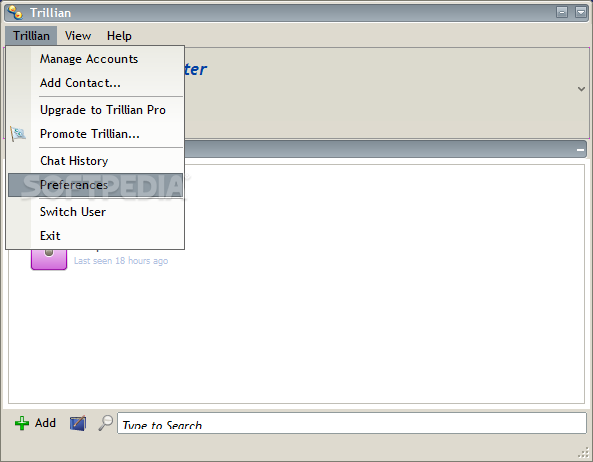Click the resize grip in the window corner
This screenshot has height=462, width=593.
(x=584, y=453)
